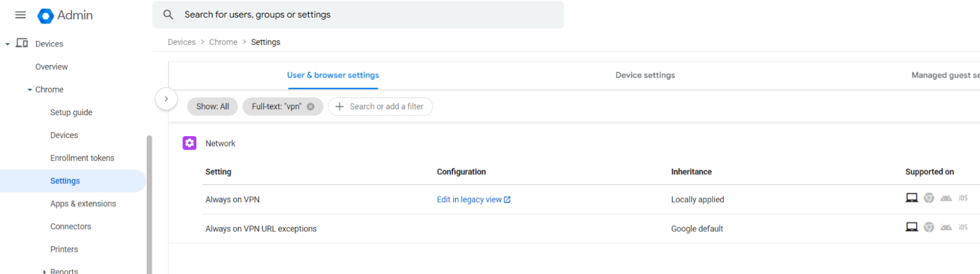Click the purple Network settings icon
The width and height of the screenshot is (980, 274).
pos(189,143)
